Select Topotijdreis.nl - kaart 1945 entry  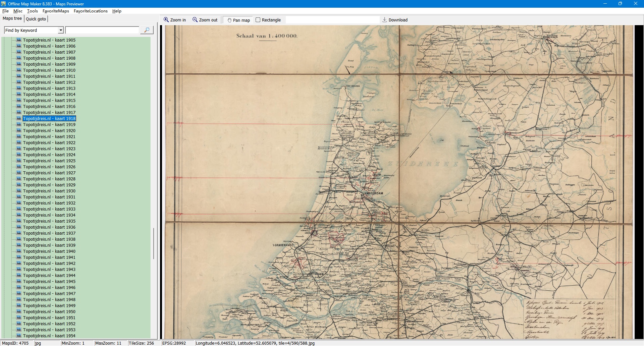[49, 281]
